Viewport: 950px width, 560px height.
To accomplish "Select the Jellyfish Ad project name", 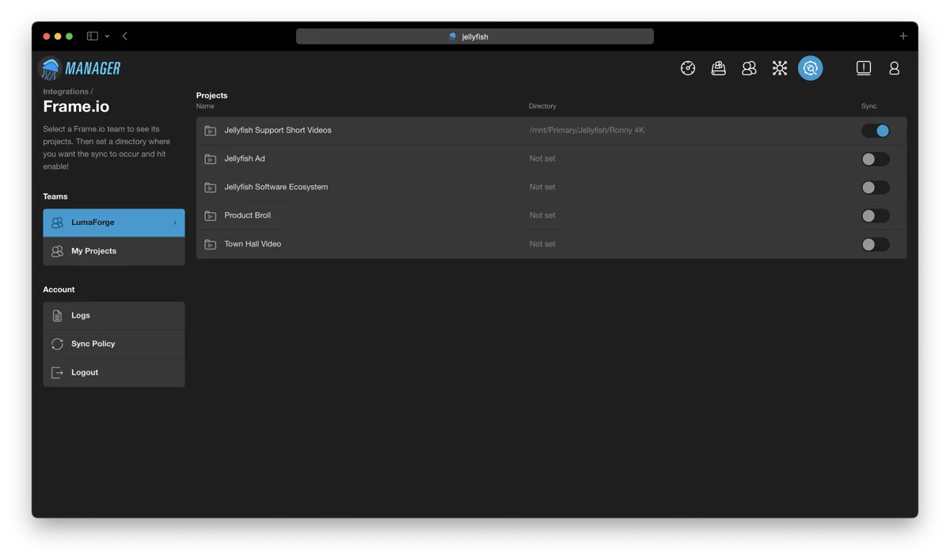I will point(245,159).
